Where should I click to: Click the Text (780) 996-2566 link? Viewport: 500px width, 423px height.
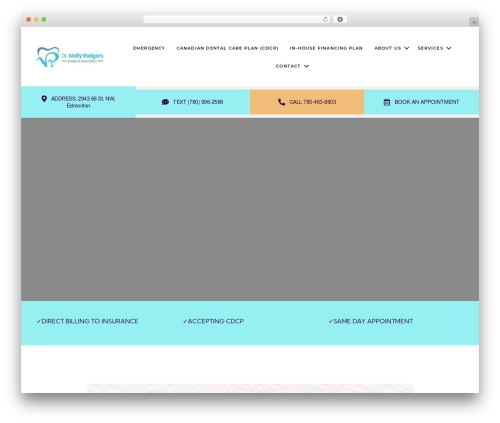click(x=193, y=102)
